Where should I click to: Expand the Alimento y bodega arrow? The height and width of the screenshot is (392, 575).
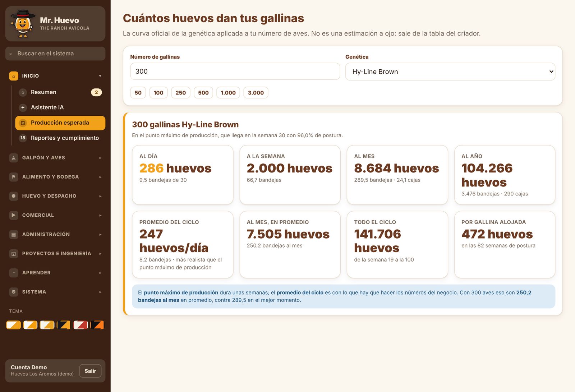tap(100, 177)
